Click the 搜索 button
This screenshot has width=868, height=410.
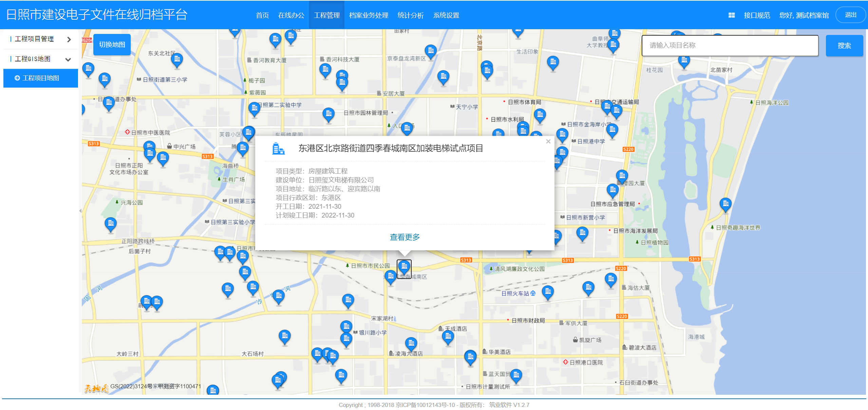(x=844, y=45)
